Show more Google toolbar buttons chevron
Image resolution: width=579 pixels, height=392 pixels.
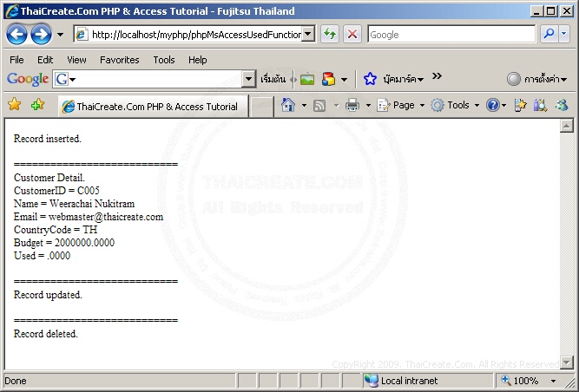[x=437, y=76]
